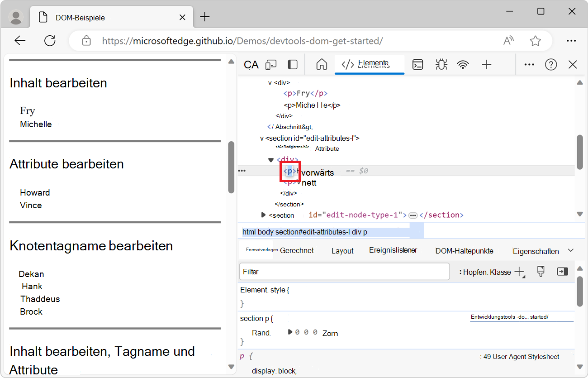Select the nett paragraph node in DOM tree

(300, 183)
